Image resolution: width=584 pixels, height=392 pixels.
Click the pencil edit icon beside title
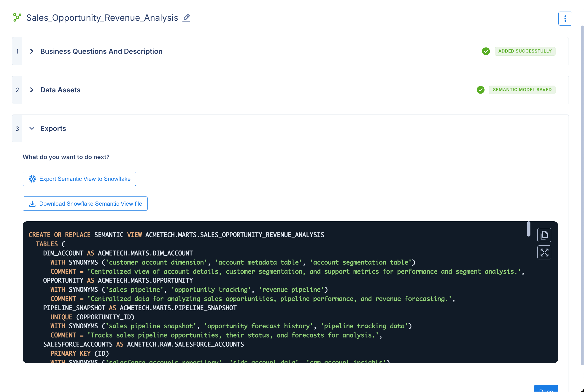[186, 18]
